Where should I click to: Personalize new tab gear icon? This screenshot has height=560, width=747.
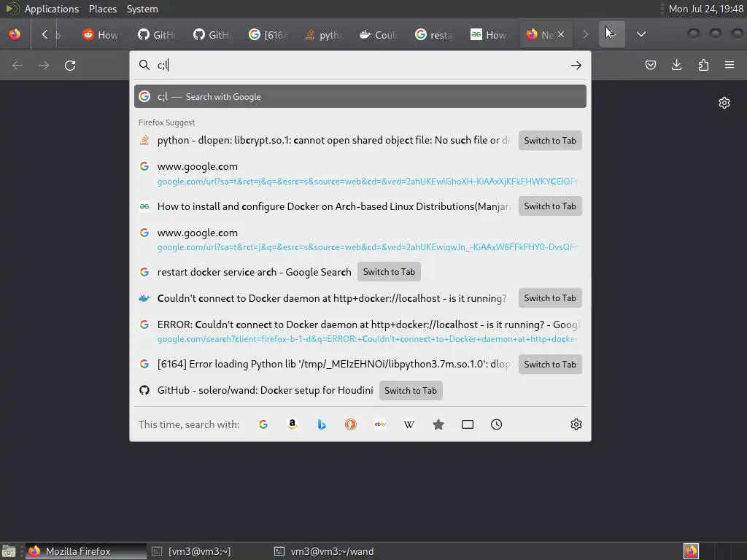[x=724, y=103]
